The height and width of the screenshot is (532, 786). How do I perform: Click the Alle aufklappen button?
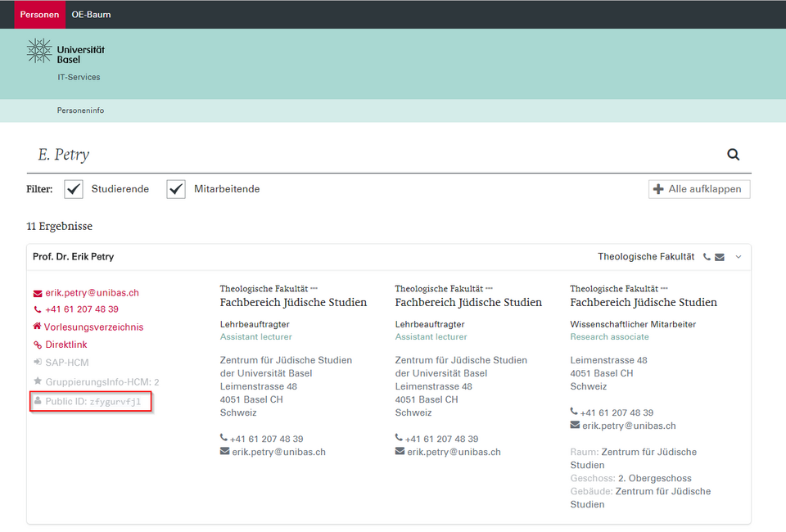[699, 189]
